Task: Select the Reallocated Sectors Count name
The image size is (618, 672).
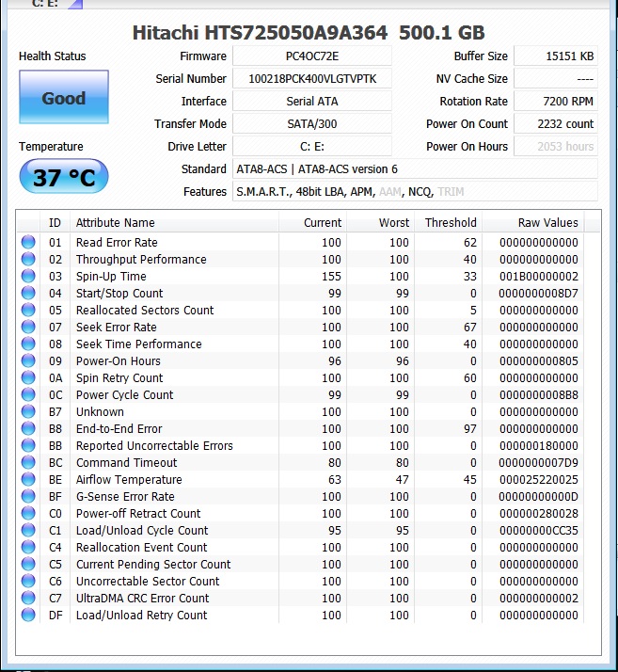Action: click(x=145, y=311)
